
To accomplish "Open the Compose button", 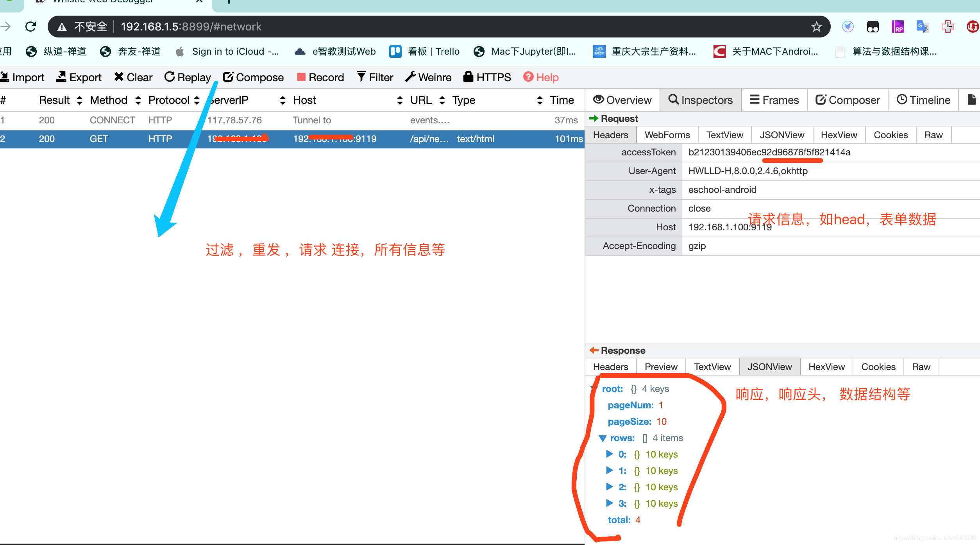I will 253,77.
